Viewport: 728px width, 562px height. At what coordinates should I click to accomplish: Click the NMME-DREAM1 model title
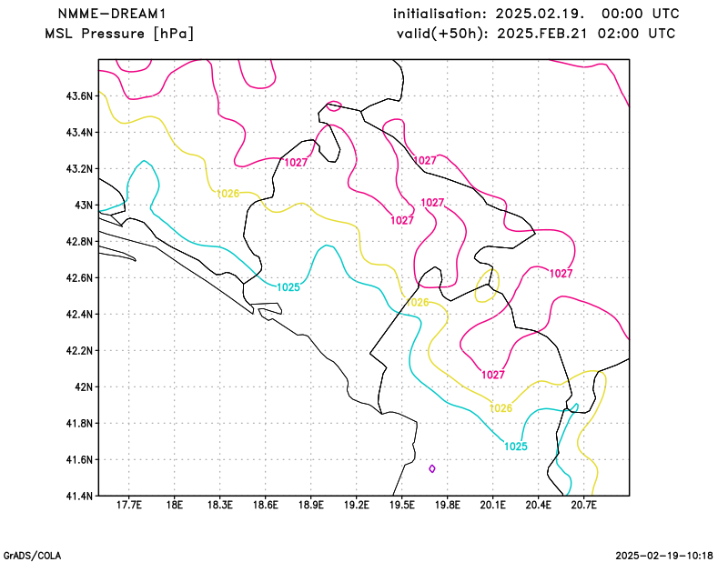[112, 14]
